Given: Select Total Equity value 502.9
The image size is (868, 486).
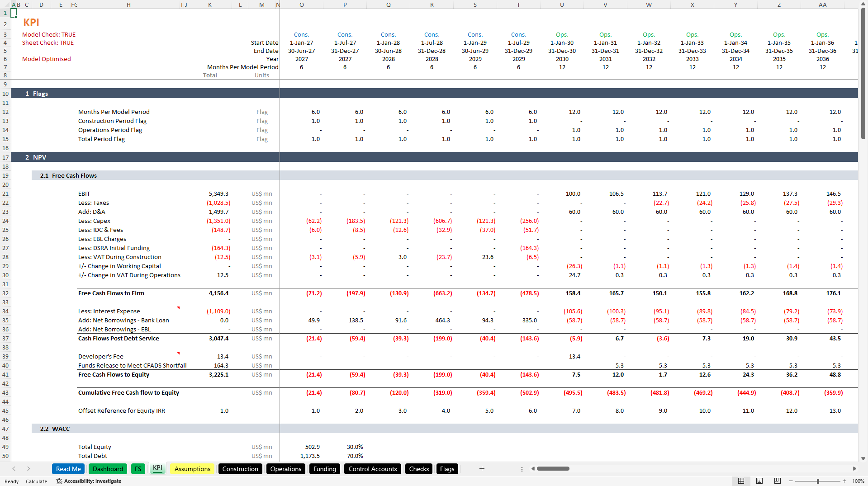Looking at the screenshot, I should pos(313,447).
